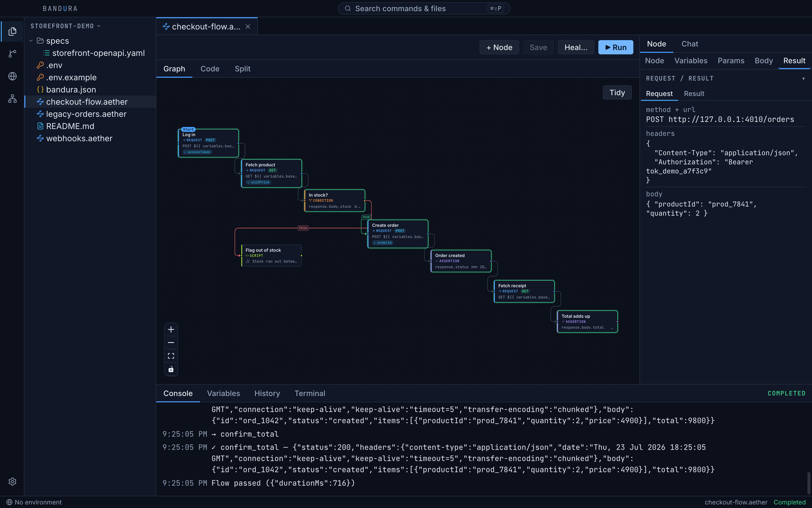Collapse the specs folder chevron
812x508 pixels.
pos(31,41)
